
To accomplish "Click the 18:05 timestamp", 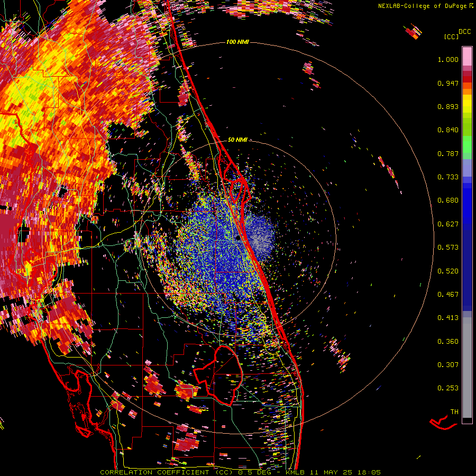I will tap(369, 472).
